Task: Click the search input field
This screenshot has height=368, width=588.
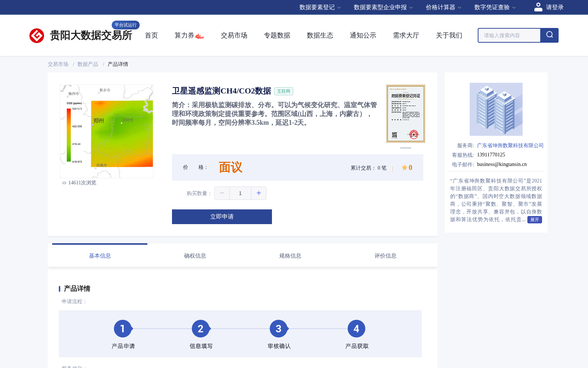Action: [509, 35]
